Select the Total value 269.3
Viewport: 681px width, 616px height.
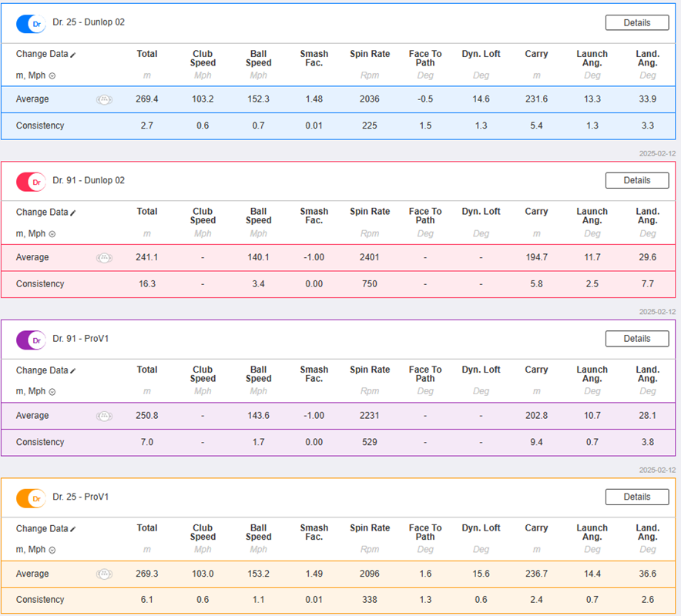(x=147, y=574)
